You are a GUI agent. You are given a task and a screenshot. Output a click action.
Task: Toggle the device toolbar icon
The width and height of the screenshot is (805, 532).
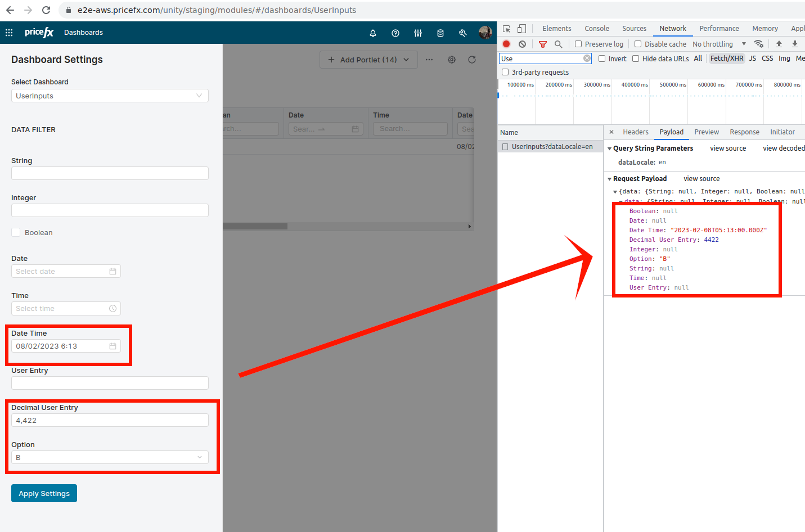522,29
